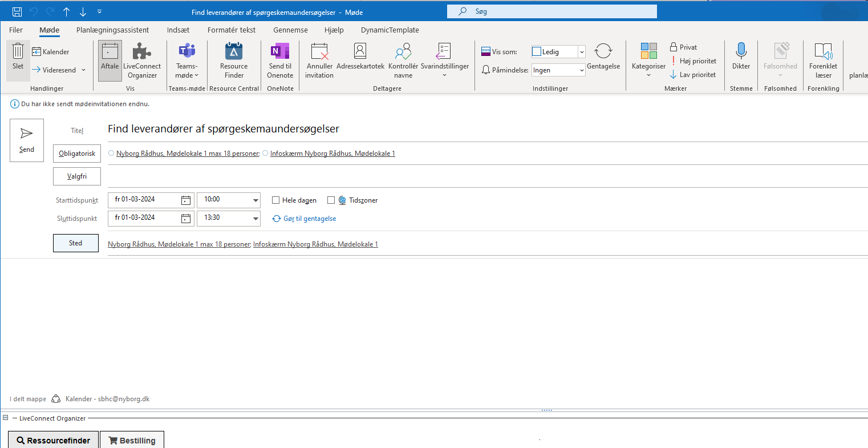Click the Søg search field
This screenshot has width=868, height=448.
click(553, 11)
